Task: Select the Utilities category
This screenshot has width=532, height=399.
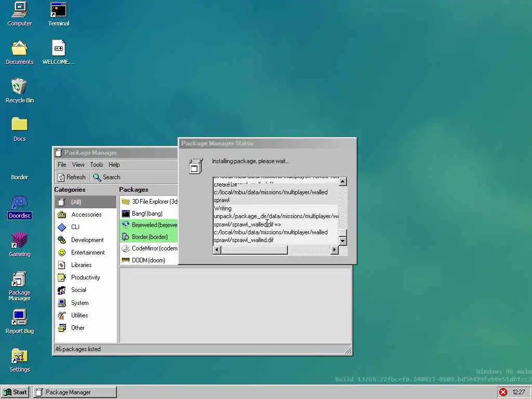Action: click(86, 315)
